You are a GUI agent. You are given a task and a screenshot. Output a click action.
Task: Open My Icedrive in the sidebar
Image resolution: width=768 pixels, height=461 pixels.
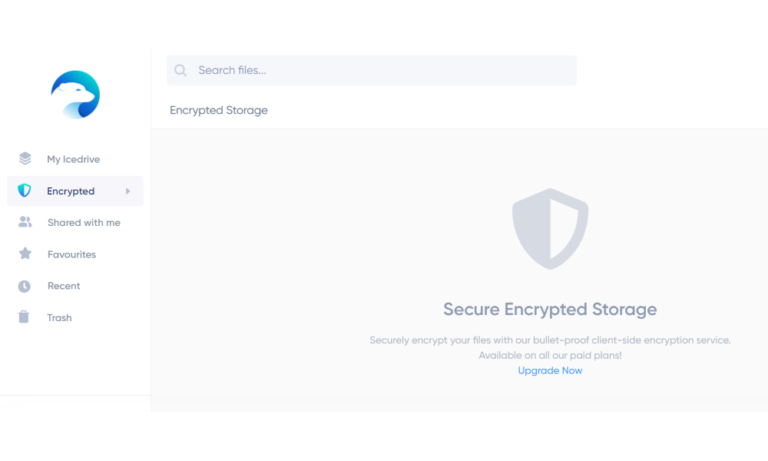[x=75, y=159]
